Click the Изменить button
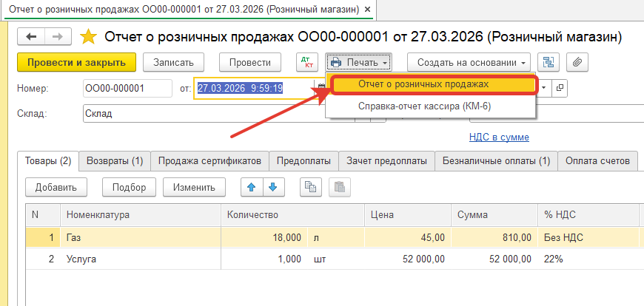The width and height of the screenshot is (644, 306). [194, 188]
